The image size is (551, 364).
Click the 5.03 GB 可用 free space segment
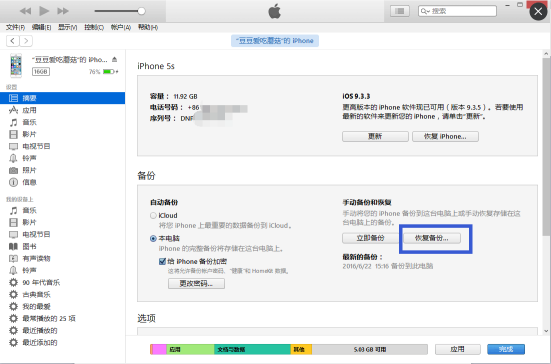coord(370,349)
